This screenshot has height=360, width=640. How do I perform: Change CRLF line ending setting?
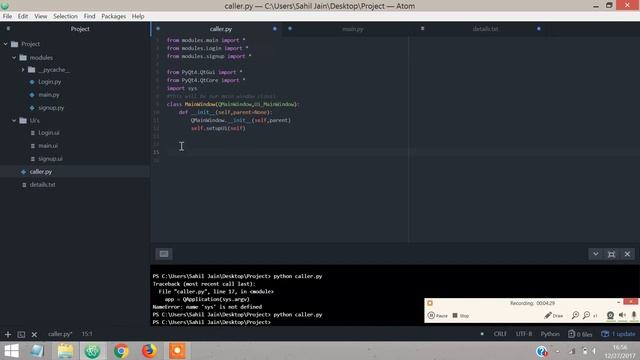coord(500,334)
